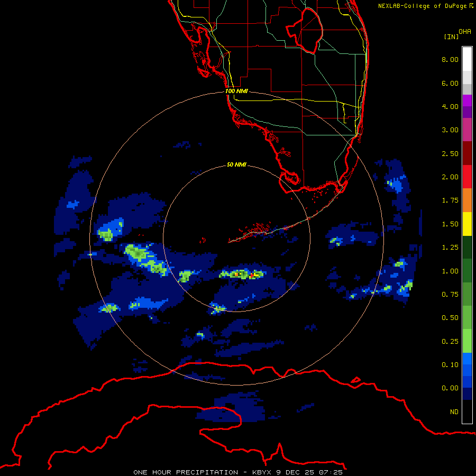Click the 3.00 legend value
This screenshot has height=476, width=476.
pos(450,130)
